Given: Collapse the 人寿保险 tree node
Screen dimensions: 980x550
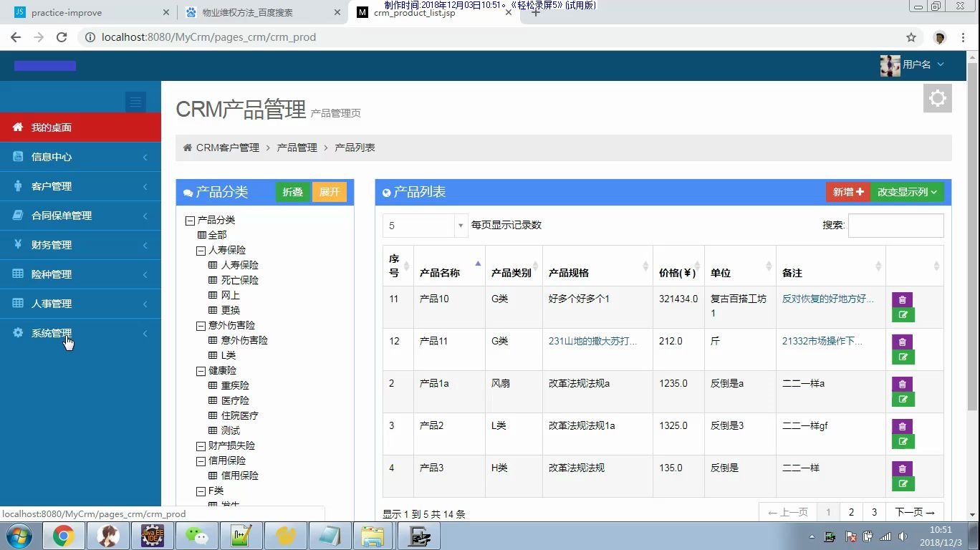Looking at the screenshot, I should tap(201, 250).
